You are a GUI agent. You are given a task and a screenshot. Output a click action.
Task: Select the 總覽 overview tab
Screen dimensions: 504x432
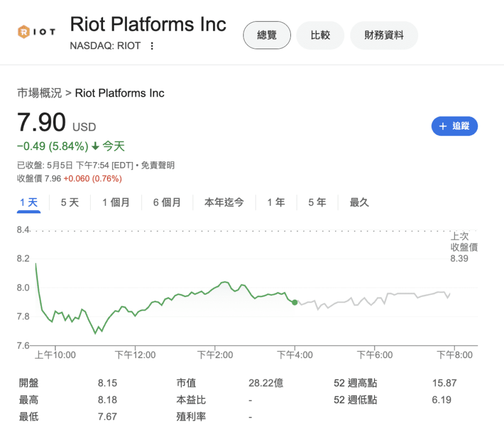(x=267, y=35)
